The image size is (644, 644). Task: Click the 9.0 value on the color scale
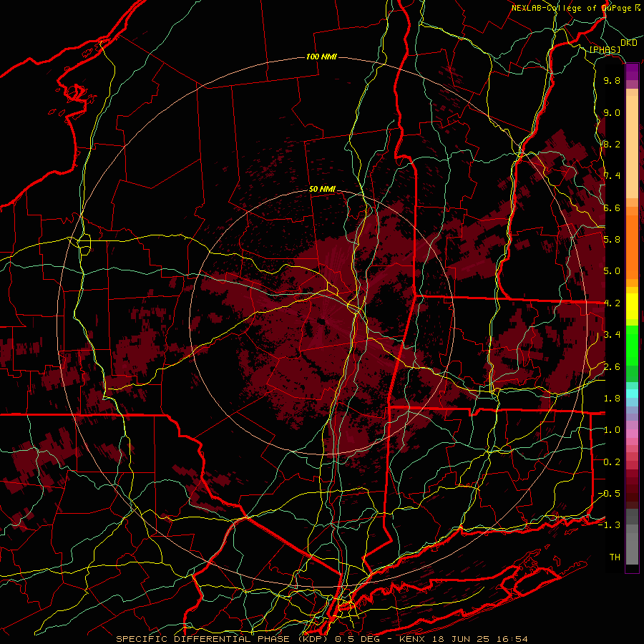[x=612, y=112]
